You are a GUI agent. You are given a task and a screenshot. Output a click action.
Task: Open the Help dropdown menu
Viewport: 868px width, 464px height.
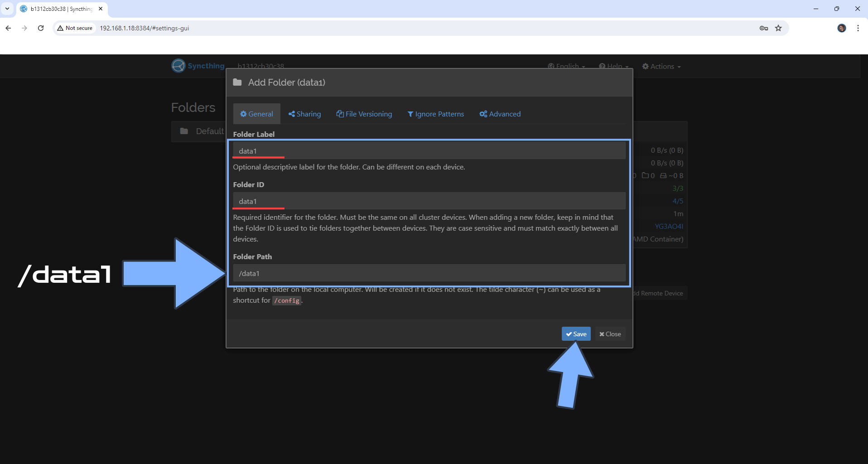(614, 66)
